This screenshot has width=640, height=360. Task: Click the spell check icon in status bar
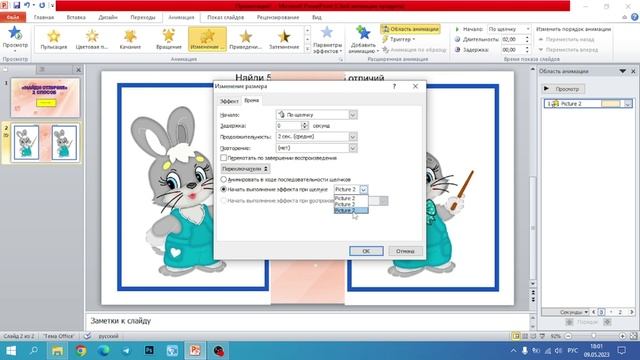click(87, 336)
